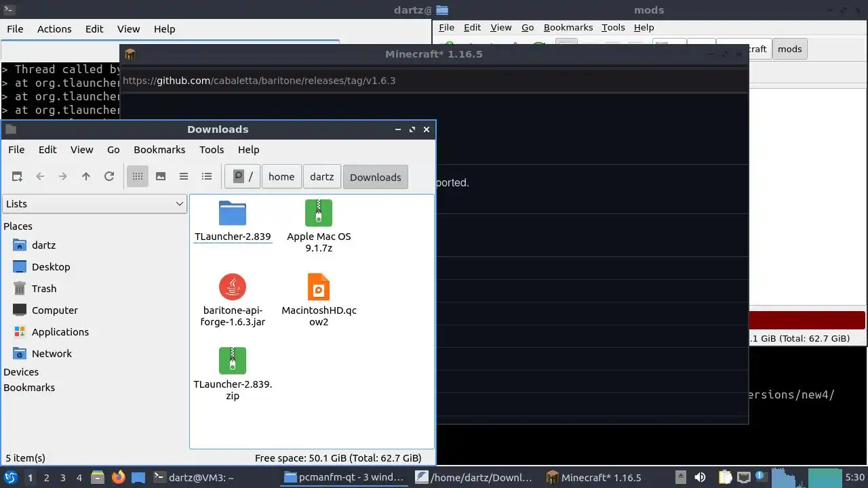Select dartz home in Places

click(x=43, y=245)
